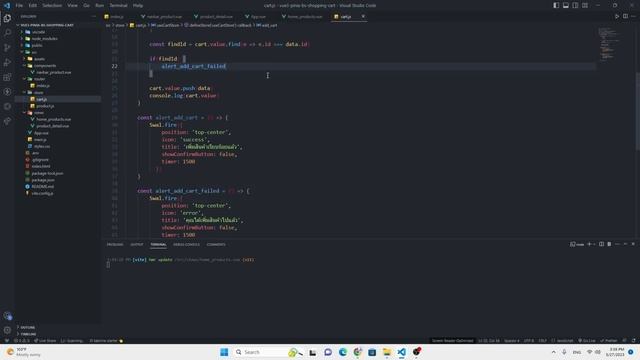640x360 pixels.
Task: Open the Extensions view
Action: click(x=7, y=77)
